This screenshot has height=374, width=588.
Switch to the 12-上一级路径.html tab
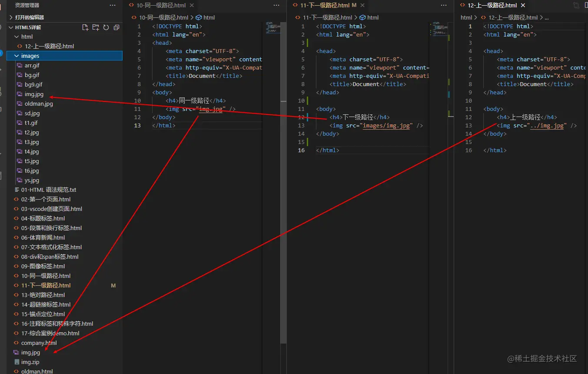[492, 6]
